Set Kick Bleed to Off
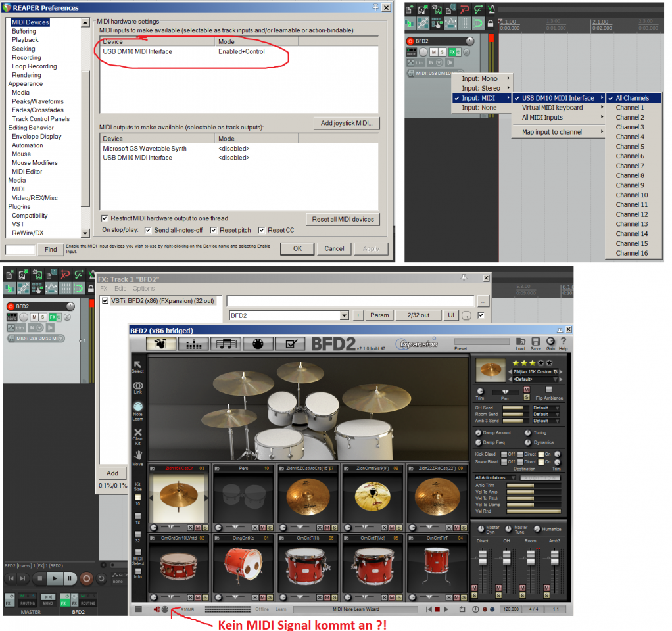This screenshot has height=631, width=672. coord(504,454)
